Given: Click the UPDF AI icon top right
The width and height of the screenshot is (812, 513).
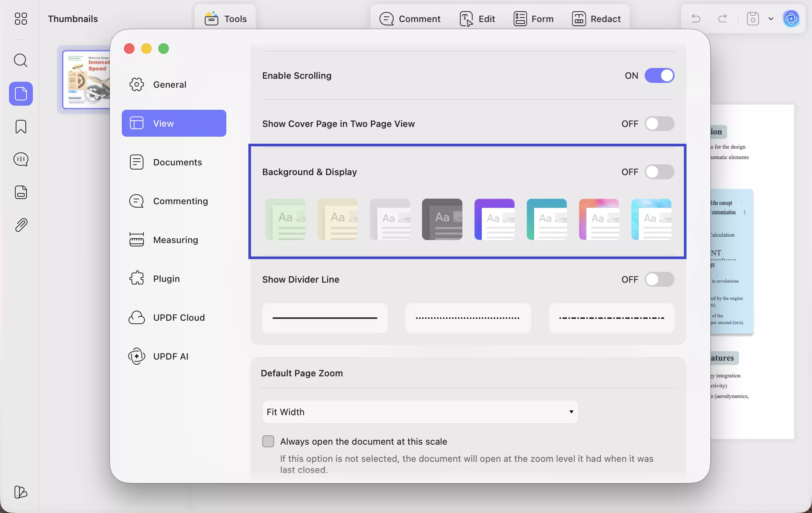Looking at the screenshot, I should tap(791, 19).
